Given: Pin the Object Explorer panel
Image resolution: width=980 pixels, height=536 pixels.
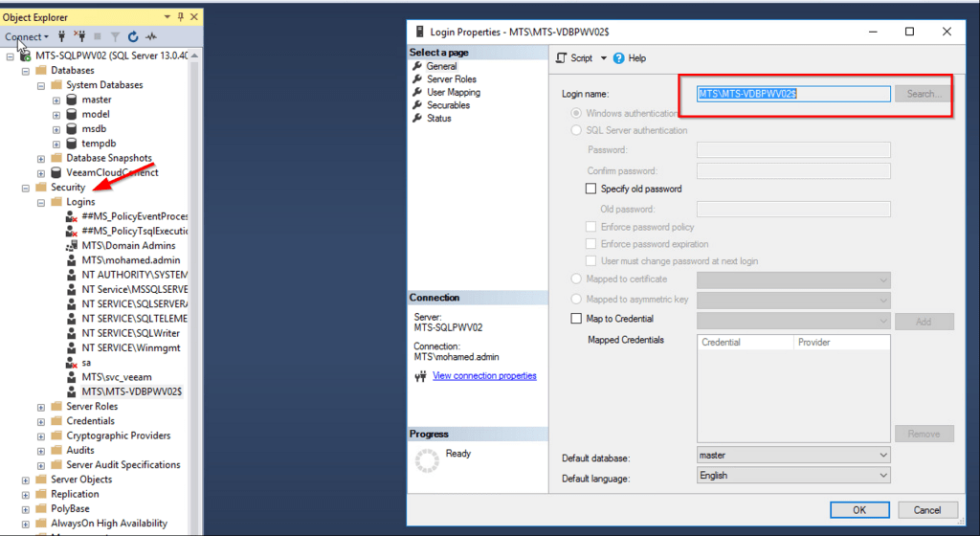Looking at the screenshot, I should 181,17.
